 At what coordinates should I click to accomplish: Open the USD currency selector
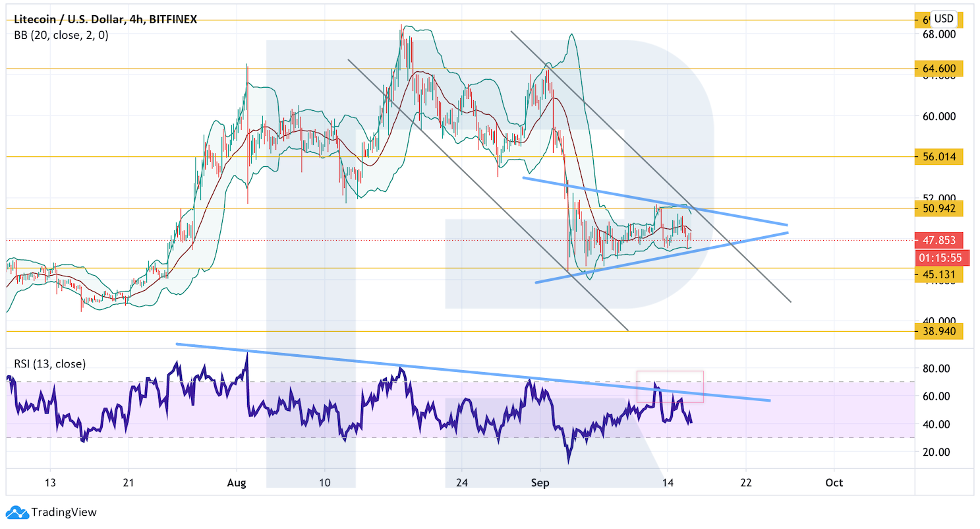point(944,18)
